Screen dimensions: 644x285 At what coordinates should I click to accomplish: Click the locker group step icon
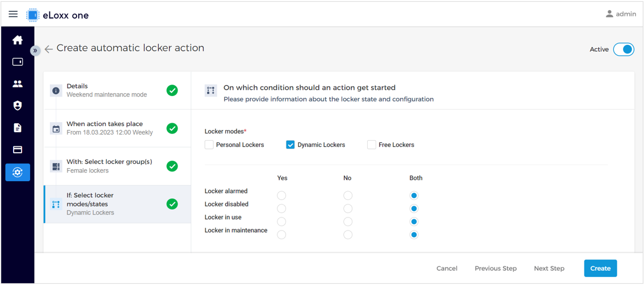(x=56, y=166)
